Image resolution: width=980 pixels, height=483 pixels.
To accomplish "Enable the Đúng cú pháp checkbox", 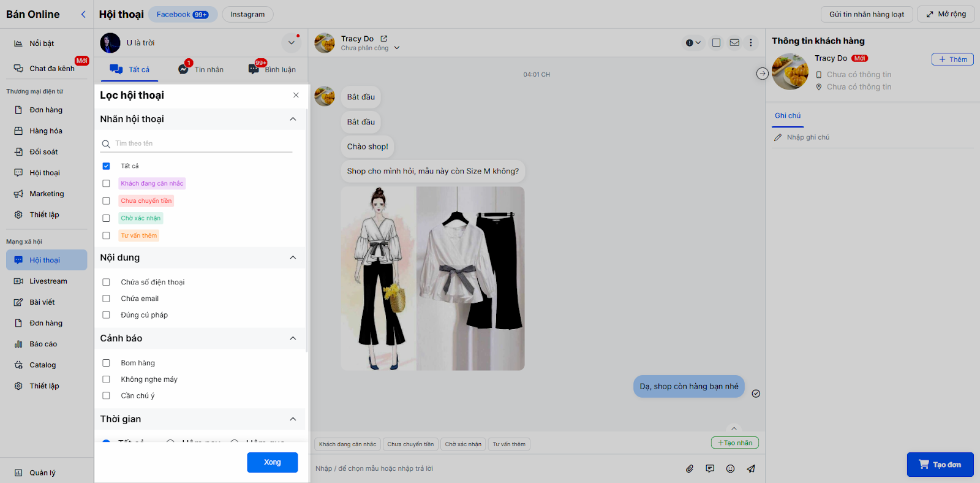I will click(106, 315).
